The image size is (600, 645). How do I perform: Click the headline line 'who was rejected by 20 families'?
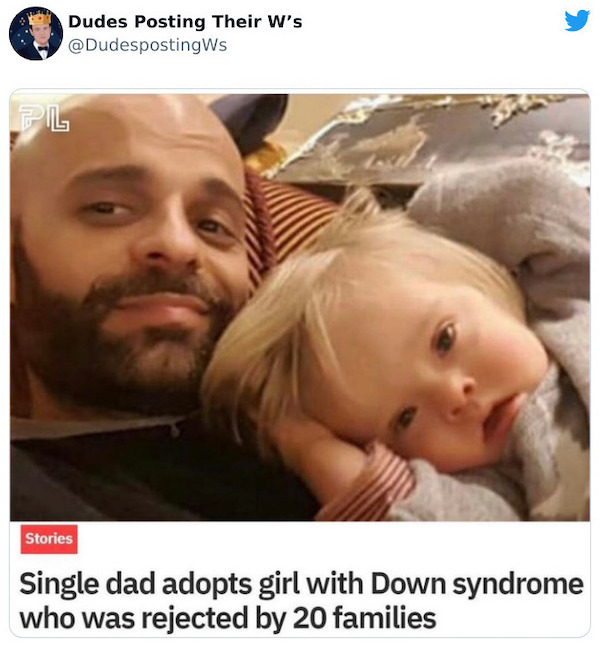pyautogui.click(x=227, y=618)
